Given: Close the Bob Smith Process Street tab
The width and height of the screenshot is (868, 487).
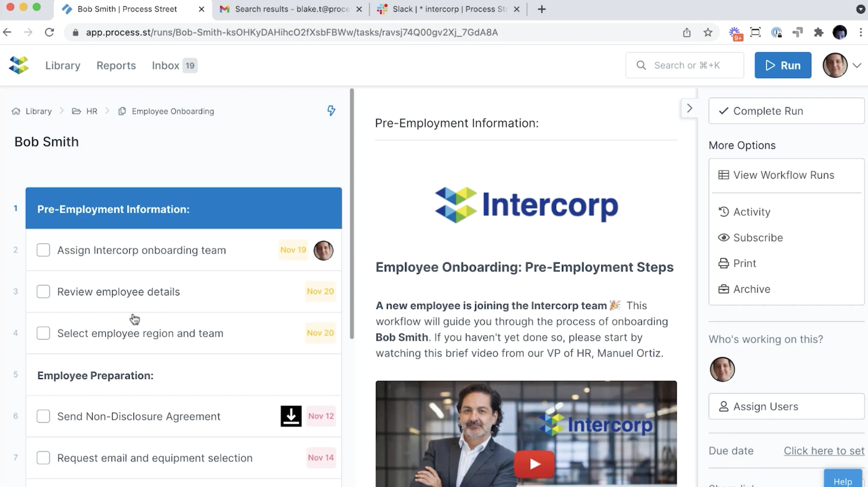Looking at the screenshot, I should (x=202, y=9).
